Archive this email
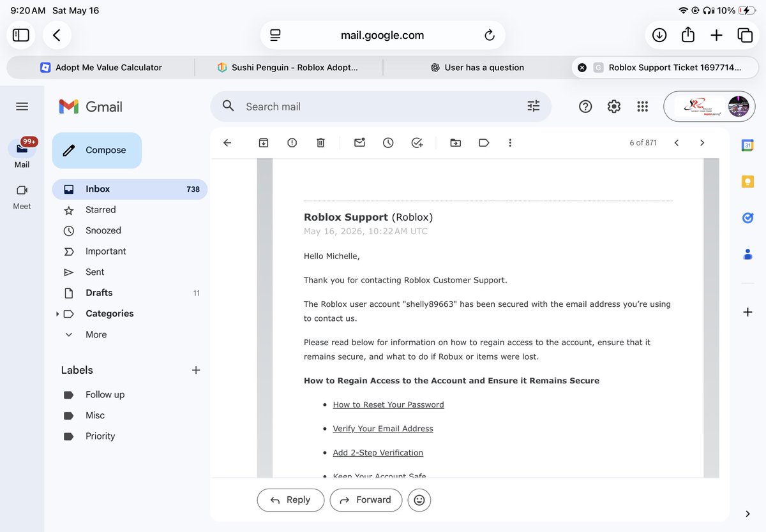Viewport: 766px width, 532px height. [x=263, y=143]
